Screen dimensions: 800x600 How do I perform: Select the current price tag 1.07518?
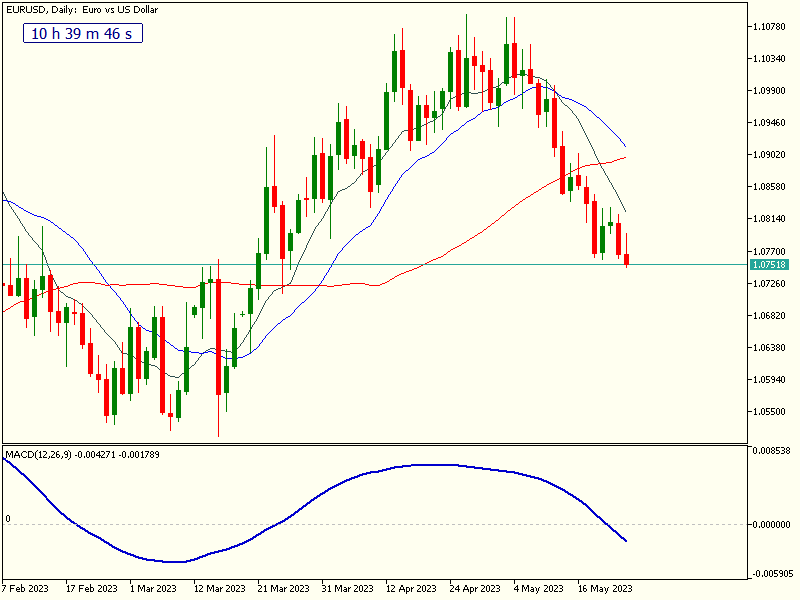[x=768, y=265]
